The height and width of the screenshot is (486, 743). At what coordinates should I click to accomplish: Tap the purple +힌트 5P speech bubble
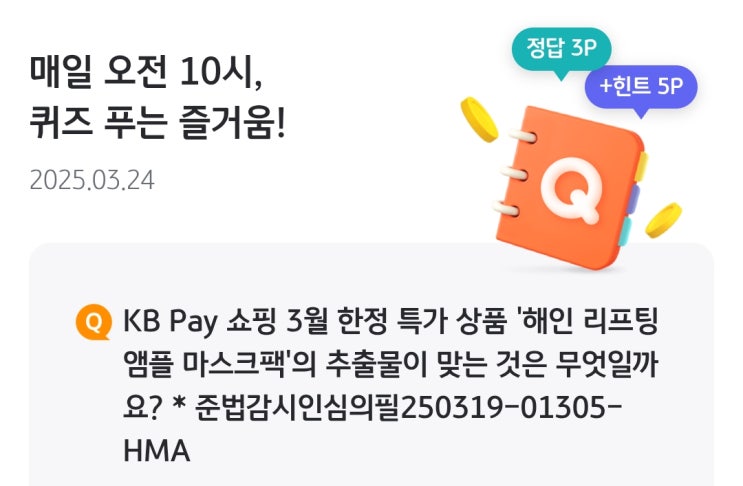pyautogui.click(x=641, y=88)
